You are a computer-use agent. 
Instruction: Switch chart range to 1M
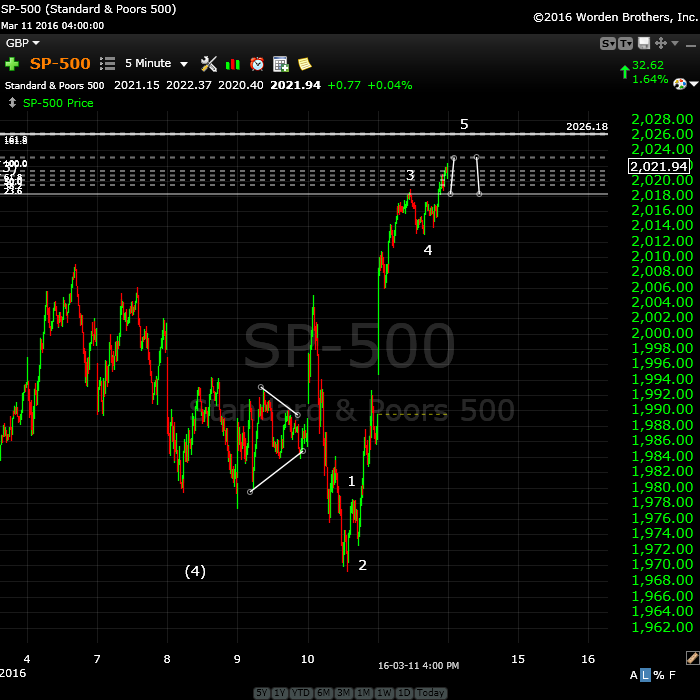pyautogui.click(x=363, y=692)
